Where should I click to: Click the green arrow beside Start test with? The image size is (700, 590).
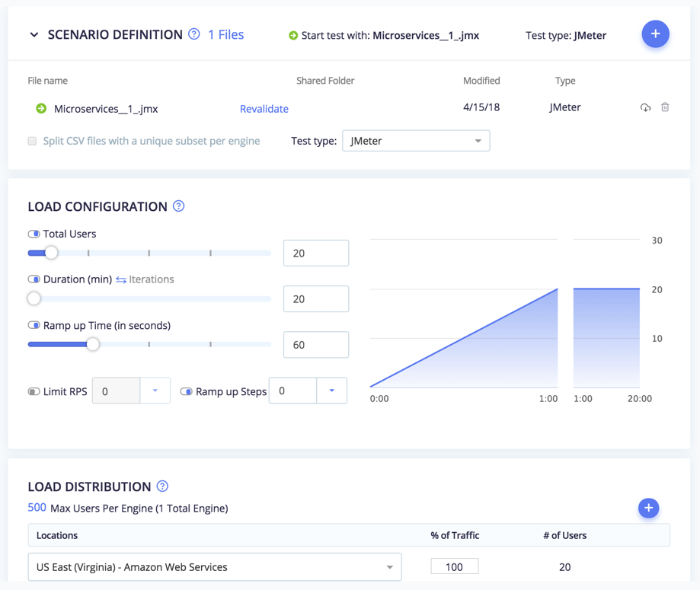[x=292, y=36]
